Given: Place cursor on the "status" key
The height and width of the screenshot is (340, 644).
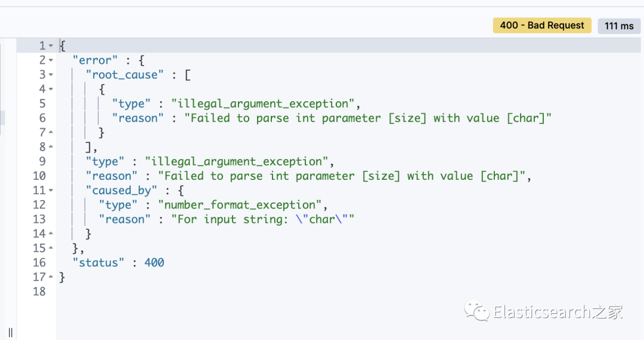Looking at the screenshot, I should pyautogui.click(x=98, y=263).
